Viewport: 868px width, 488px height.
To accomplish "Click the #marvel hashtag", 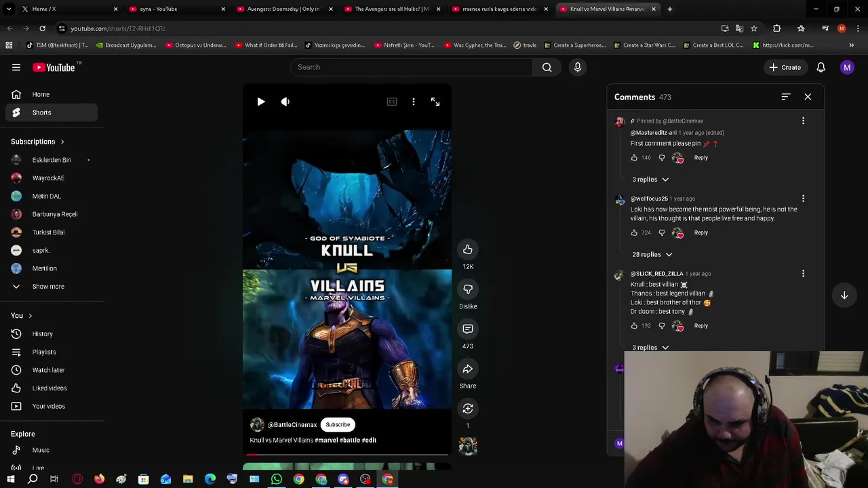I will coord(326,441).
